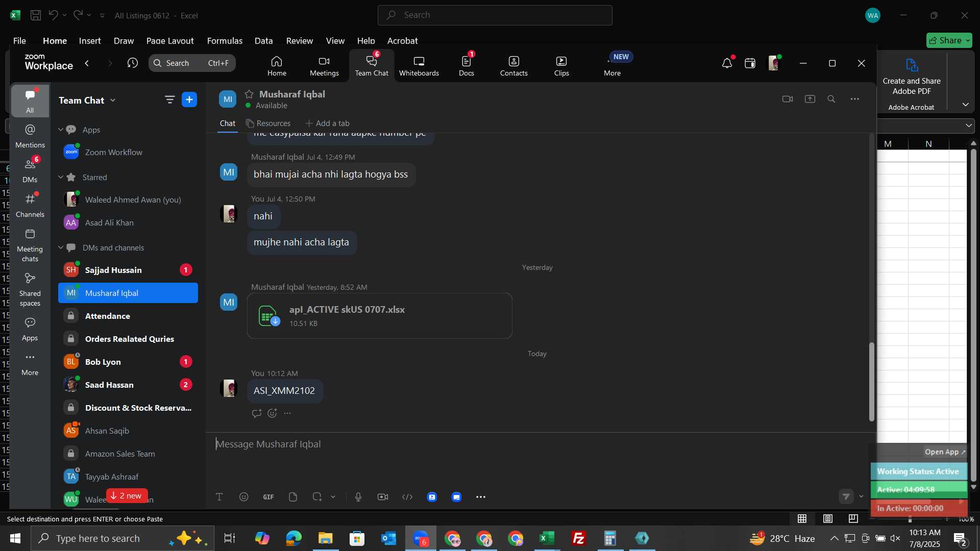Show Mentions in sidebar
The width and height of the screenshot is (980, 551).
(x=30, y=136)
